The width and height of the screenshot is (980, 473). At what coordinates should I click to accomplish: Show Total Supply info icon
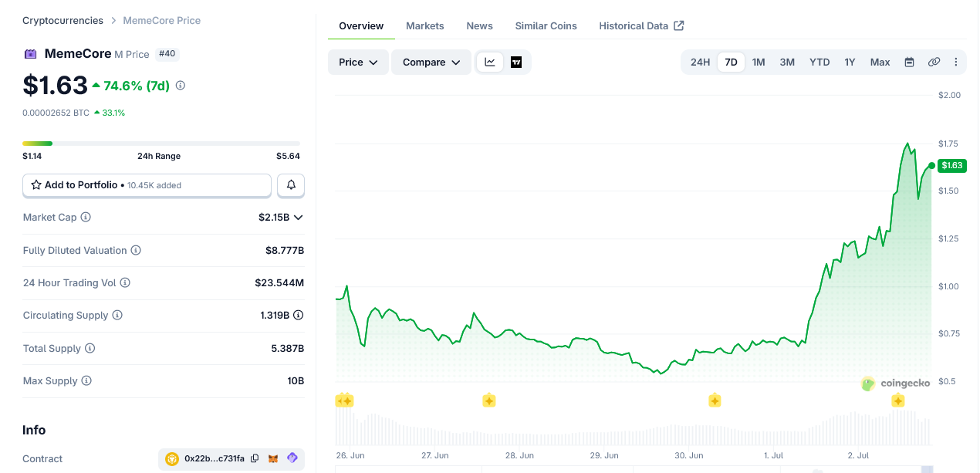pyautogui.click(x=90, y=349)
